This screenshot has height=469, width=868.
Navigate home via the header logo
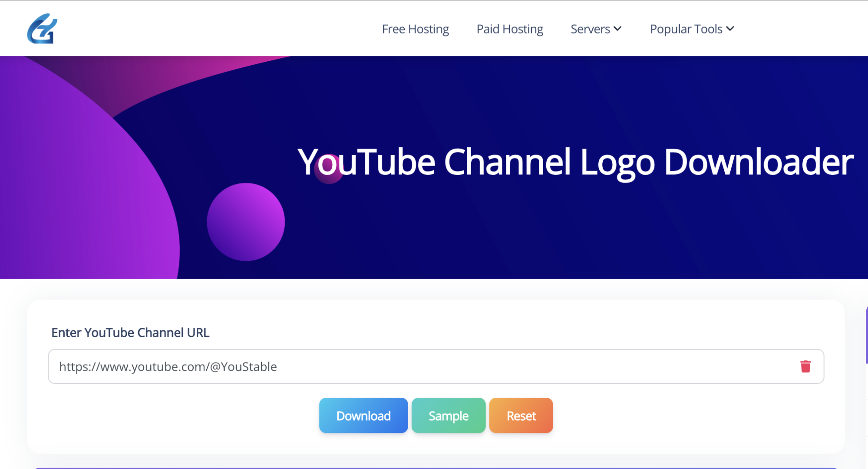[x=41, y=29]
